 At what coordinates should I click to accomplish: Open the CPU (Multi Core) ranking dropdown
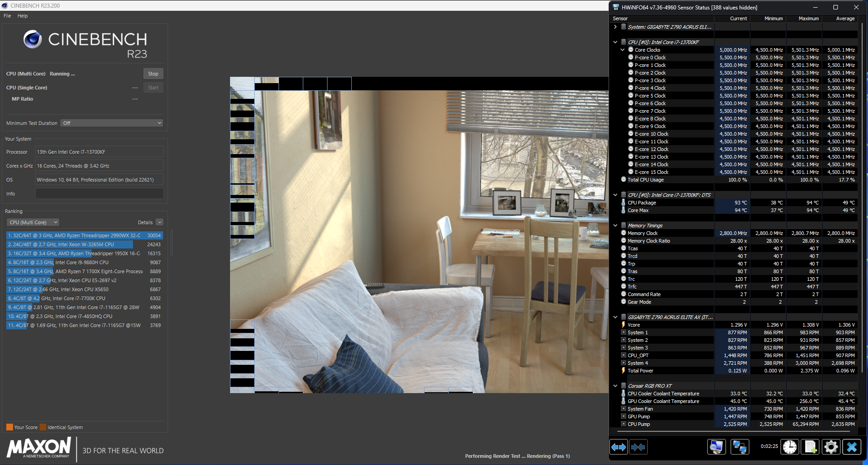[33, 222]
